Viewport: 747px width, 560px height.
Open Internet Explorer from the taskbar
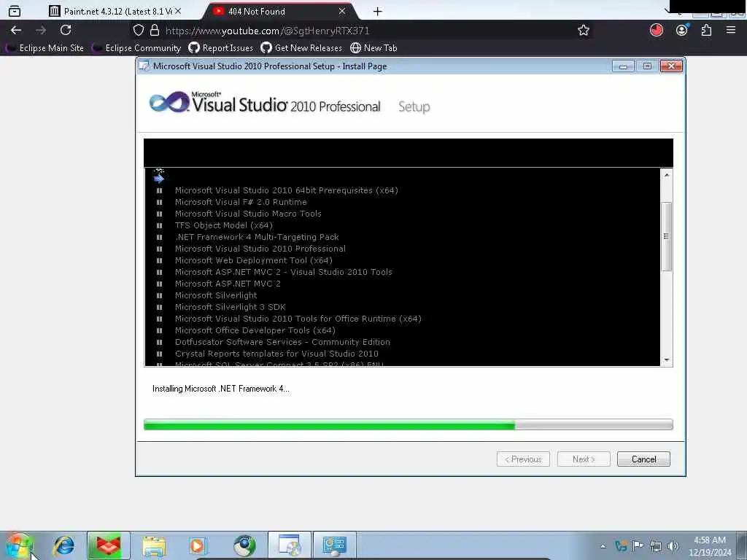click(x=63, y=545)
